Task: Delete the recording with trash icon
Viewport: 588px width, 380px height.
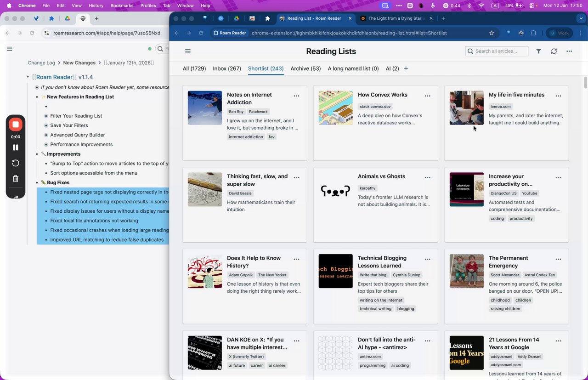Action: [16, 179]
